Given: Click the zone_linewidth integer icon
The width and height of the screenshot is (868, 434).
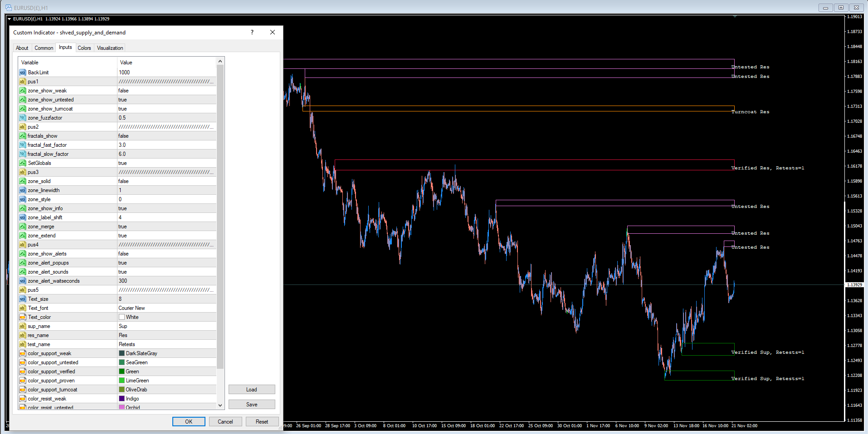Looking at the screenshot, I should click(x=22, y=190).
